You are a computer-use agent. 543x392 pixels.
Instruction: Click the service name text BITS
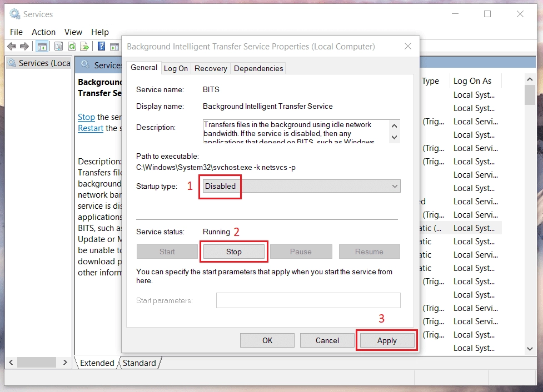(x=211, y=89)
